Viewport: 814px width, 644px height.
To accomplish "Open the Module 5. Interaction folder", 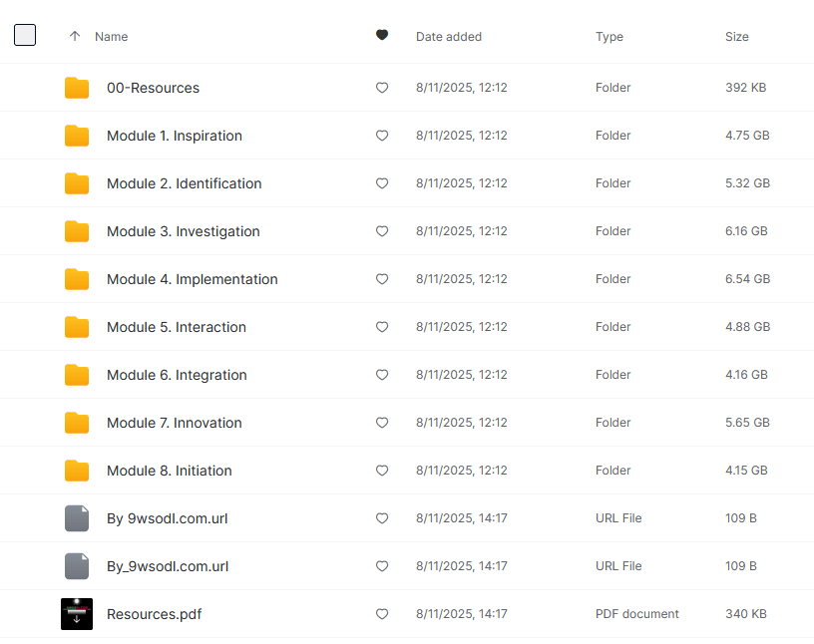I will [x=176, y=327].
